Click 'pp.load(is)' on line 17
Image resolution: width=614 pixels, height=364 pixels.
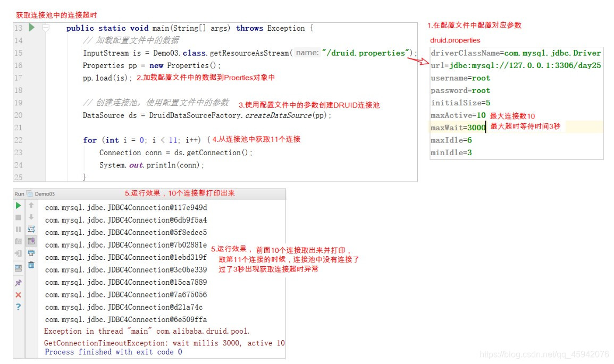pyautogui.click(x=106, y=78)
